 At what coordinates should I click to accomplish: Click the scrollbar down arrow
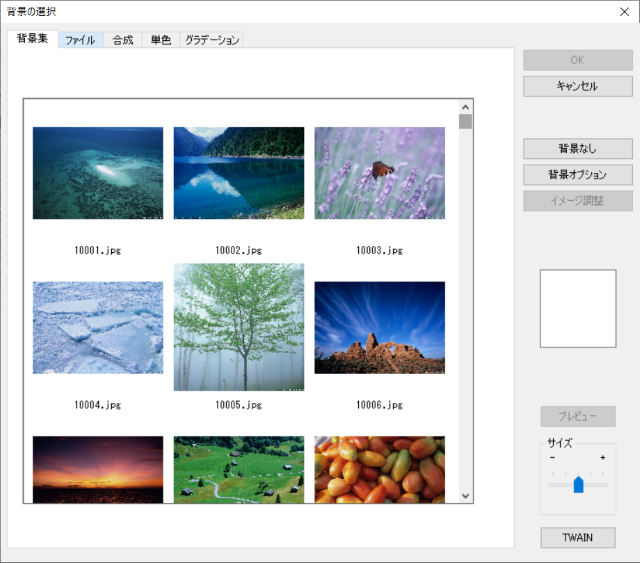pos(465,496)
